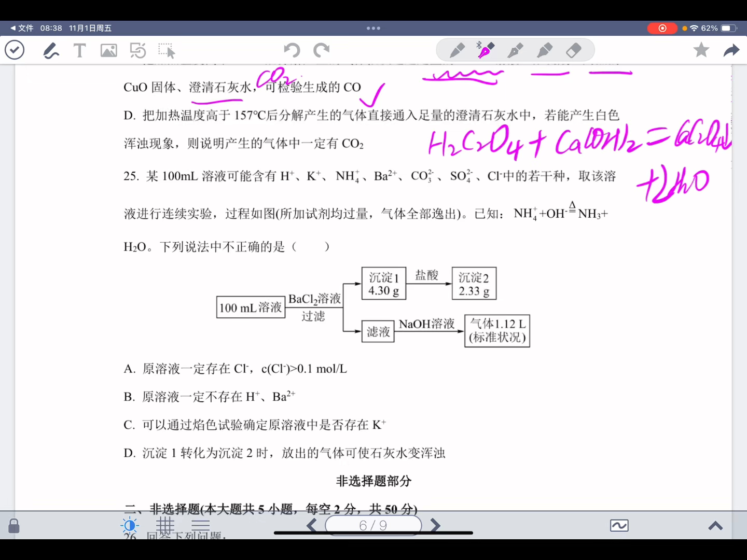
Task: Select the Text tool T icon
Action: (79, 51)
